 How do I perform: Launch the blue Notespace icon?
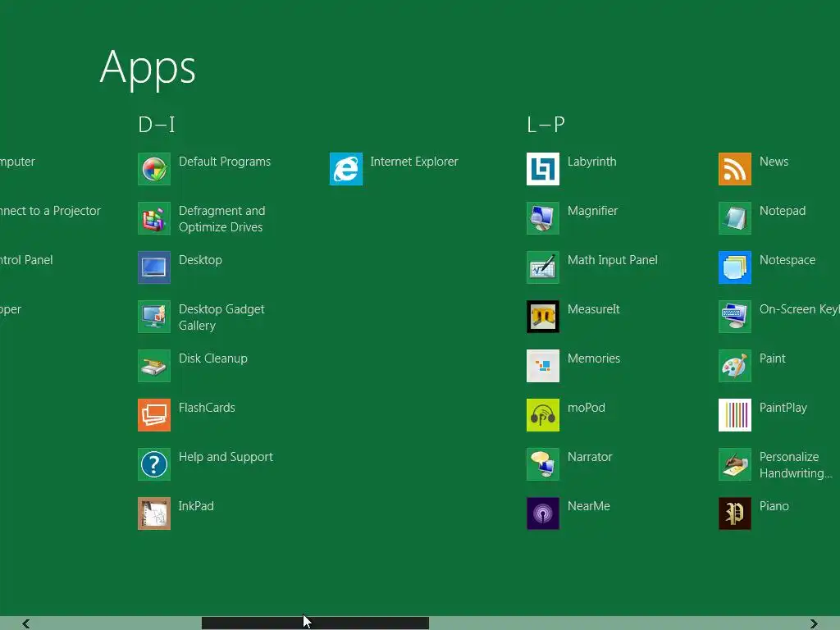pos(735,267)
